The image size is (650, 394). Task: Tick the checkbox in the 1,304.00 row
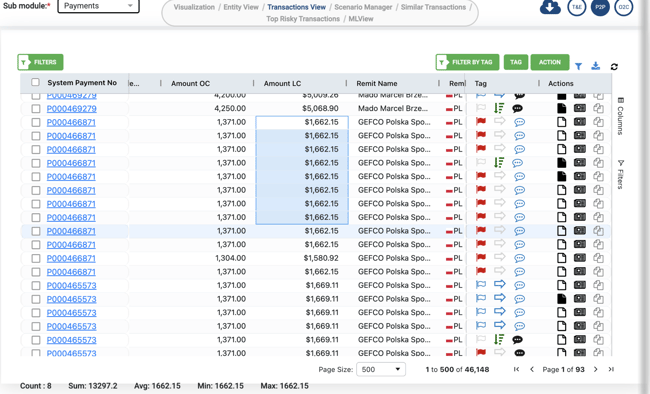pyautogui.click(x=36, y=258)
